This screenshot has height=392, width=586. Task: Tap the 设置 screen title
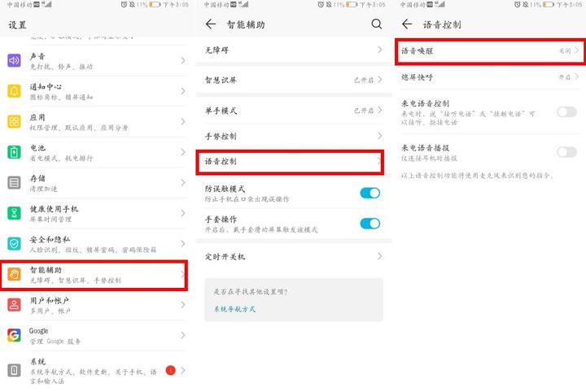(x=17, y=24)
